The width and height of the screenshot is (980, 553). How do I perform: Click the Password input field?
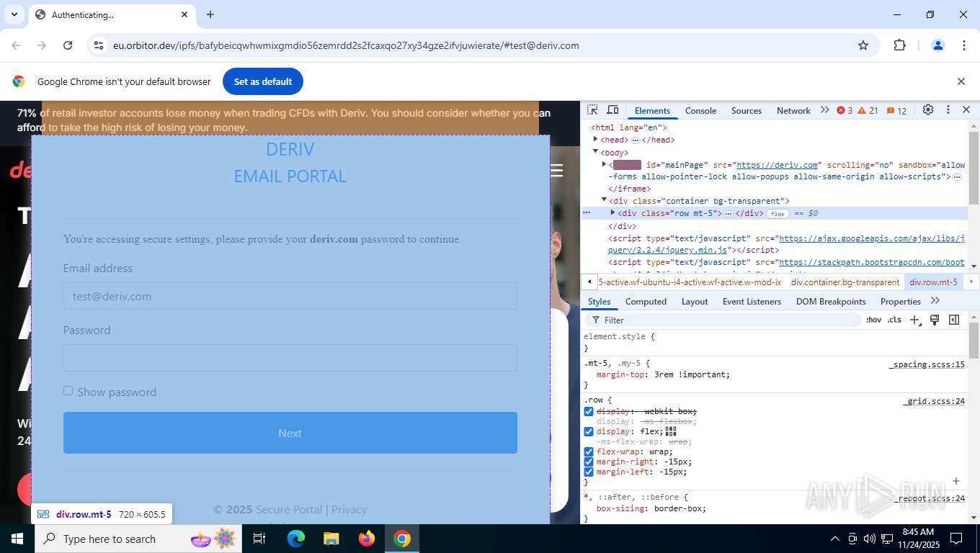pos(290,358)
